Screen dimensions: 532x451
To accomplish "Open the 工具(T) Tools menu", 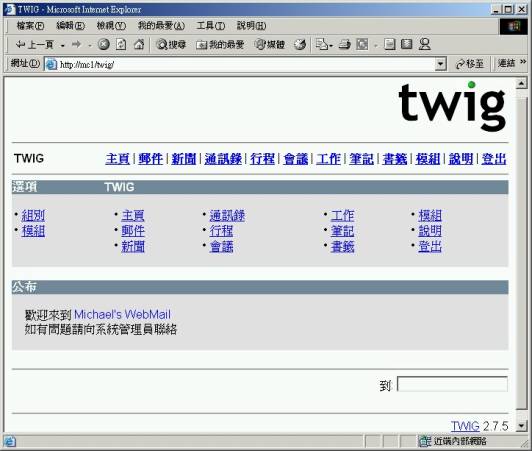I will pyautogui.click(x=211, y=25).
